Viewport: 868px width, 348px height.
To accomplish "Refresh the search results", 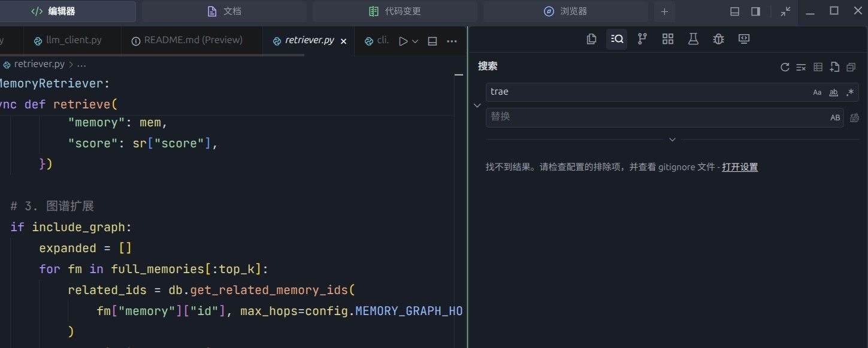I will [785, 67].
